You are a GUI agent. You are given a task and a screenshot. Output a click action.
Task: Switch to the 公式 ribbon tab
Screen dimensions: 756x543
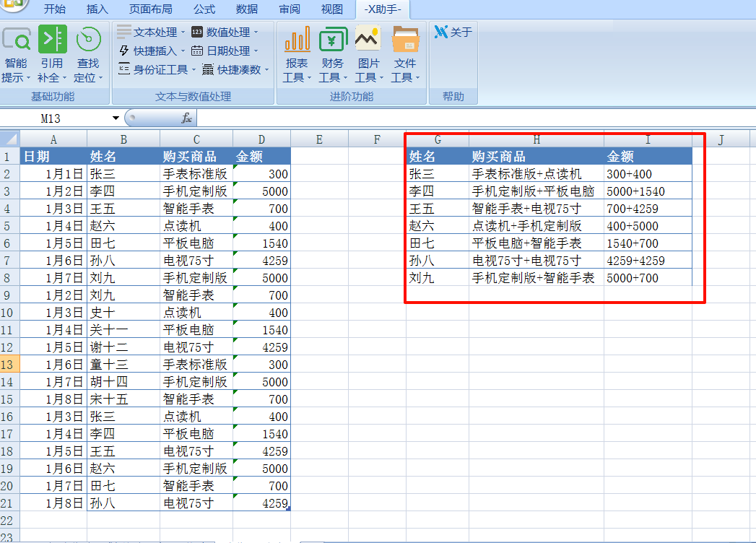point(204,9)
